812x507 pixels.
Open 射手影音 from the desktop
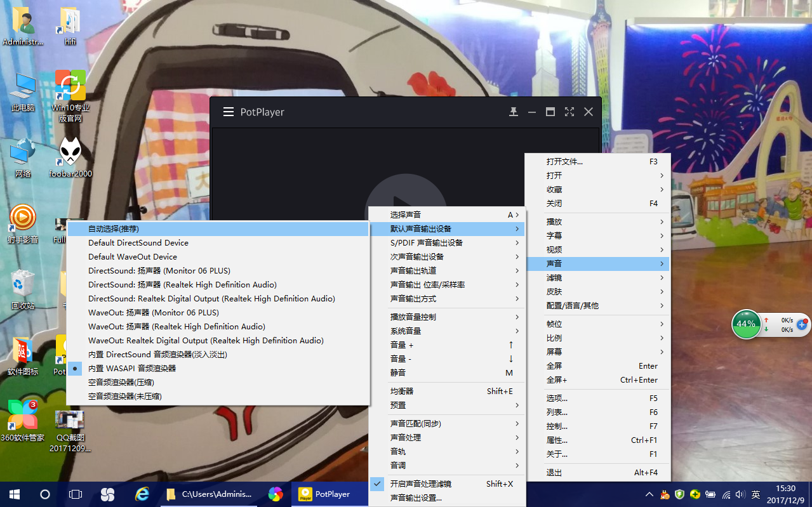[x=23, y=218]
